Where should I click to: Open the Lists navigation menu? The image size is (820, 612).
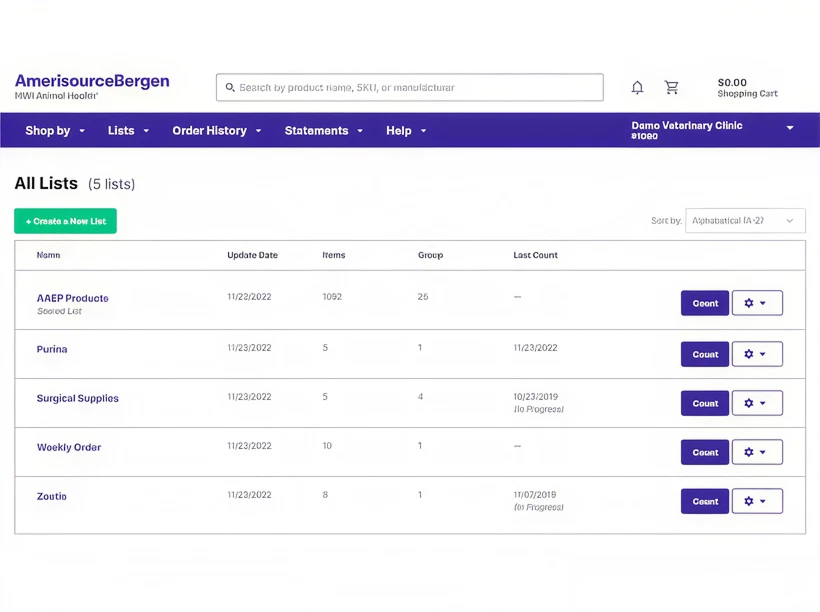click(x=128, y=131)
